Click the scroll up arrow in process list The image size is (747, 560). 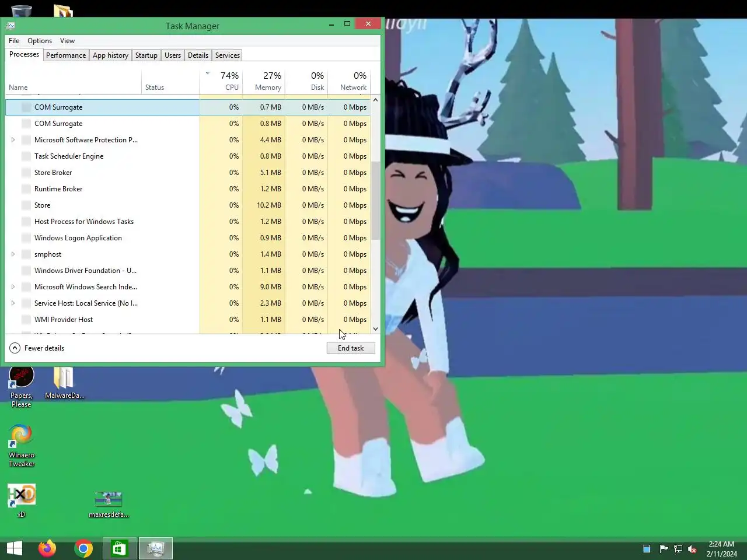(375, 100)
